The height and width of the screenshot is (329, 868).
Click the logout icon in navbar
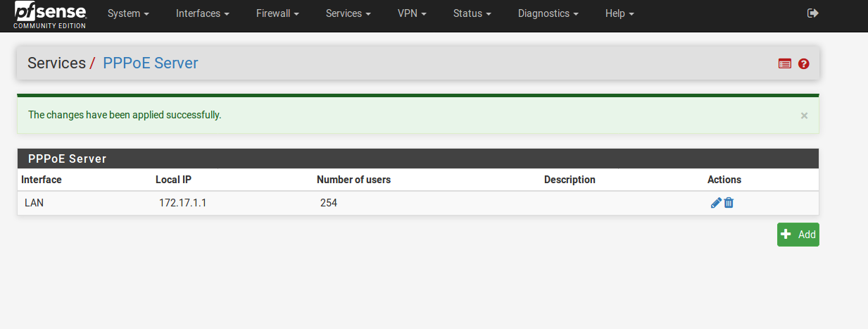tap(812, 13)
